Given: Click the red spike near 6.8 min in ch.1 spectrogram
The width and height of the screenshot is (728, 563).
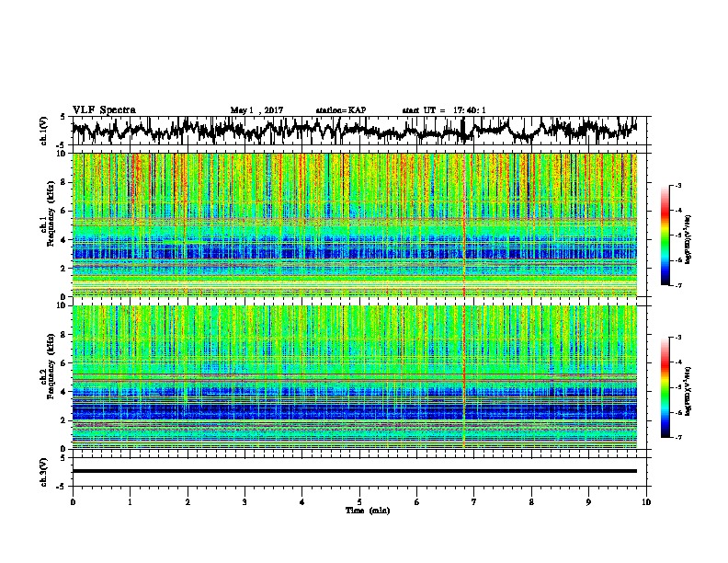Looking at the screenshot, I should [464, 225].
